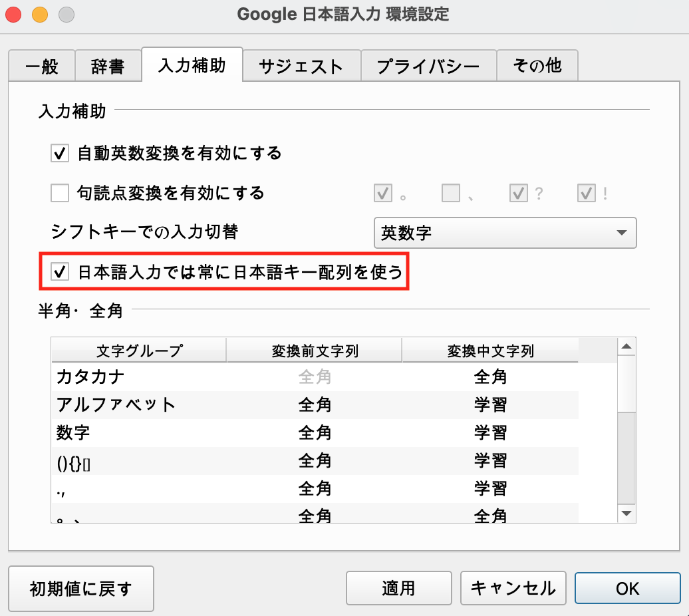Toggle the 。 punctuation checkbox
This screenshot has height=616, width=689.
click(383, 193)
